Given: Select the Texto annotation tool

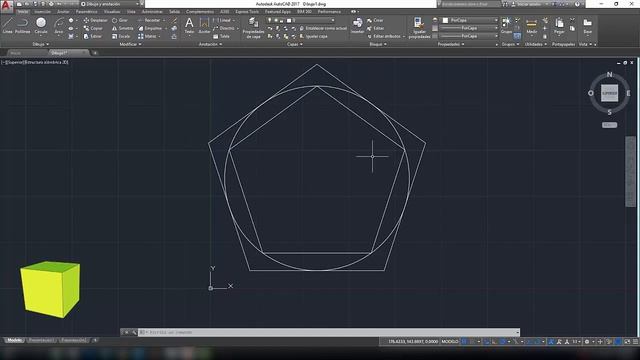Looking at the screenshot, I should pos(189,25).
